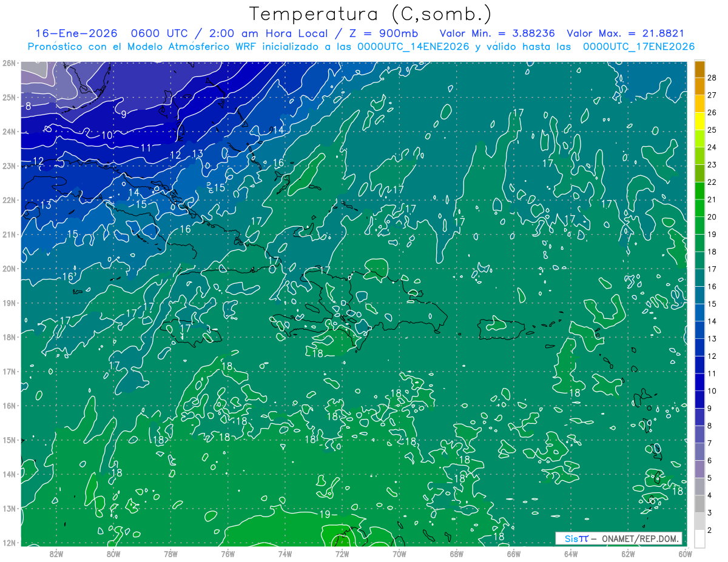Image resolution: width=728 pixels, height=562 pixels.
Task: Click the '9' contour label on the map
Action: pos(124,114)
